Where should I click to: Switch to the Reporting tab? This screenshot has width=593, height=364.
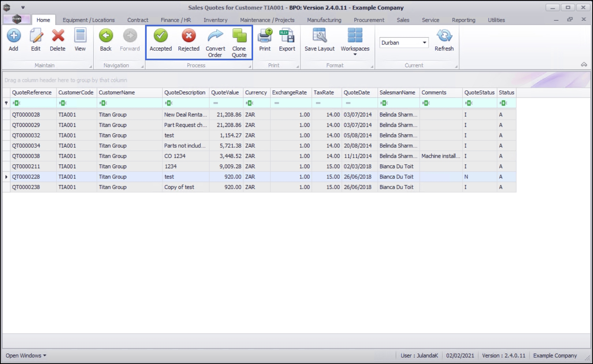point(464,20)
